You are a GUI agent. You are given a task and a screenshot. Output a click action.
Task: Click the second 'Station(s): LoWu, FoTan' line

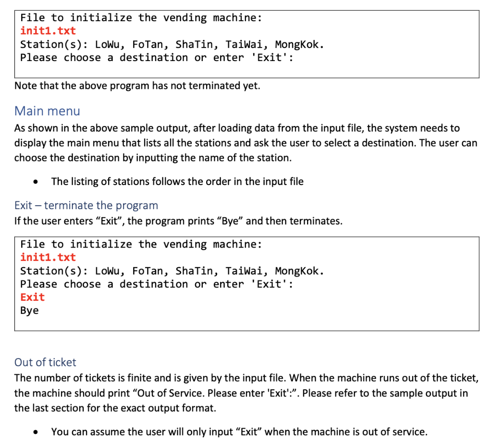(172, 271)
